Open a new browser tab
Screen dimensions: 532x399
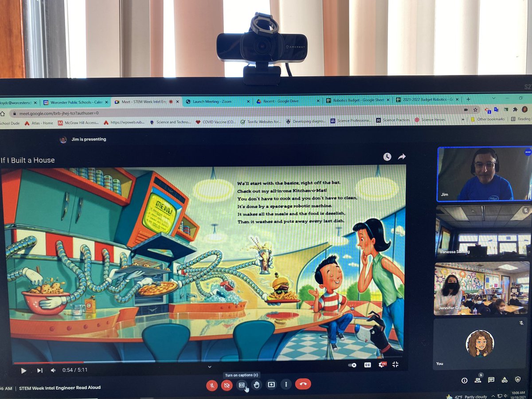coord(468,99)
